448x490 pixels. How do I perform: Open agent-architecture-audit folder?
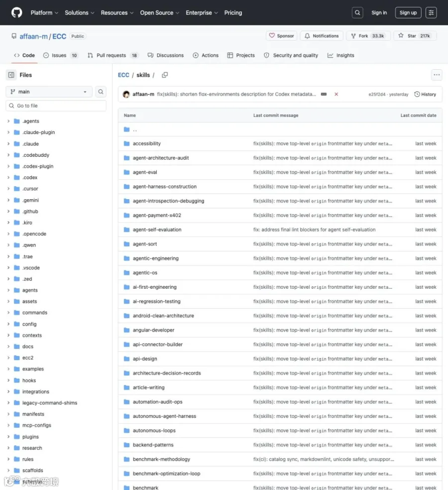point(161,158)
